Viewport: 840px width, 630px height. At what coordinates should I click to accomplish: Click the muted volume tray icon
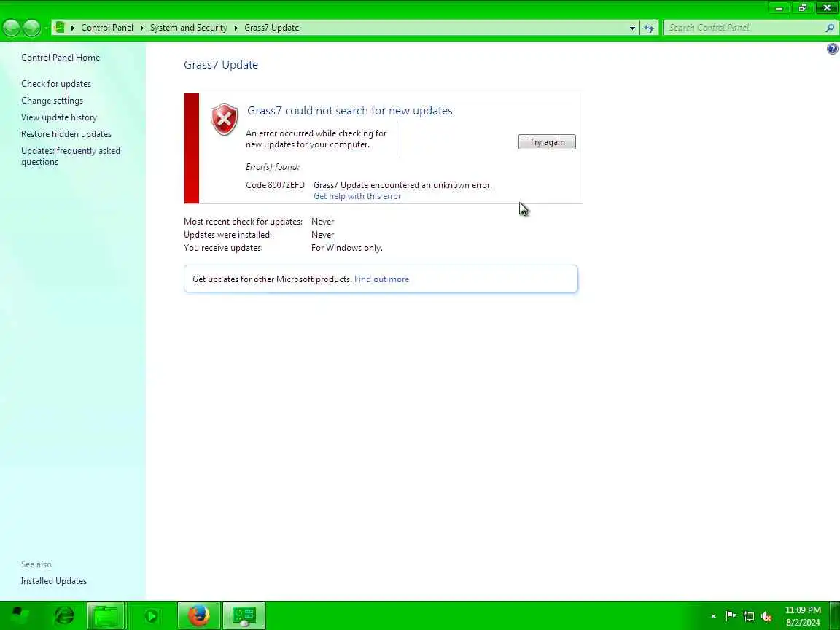766,617
